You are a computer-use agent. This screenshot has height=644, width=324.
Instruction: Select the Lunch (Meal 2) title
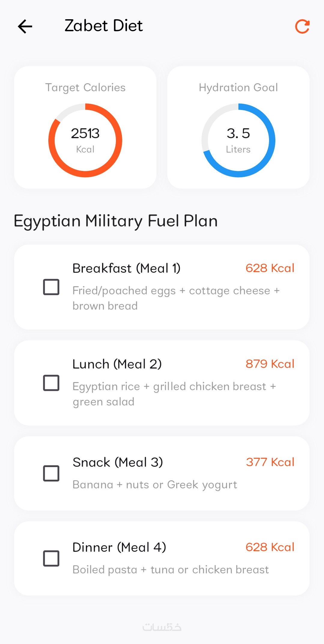117,364
